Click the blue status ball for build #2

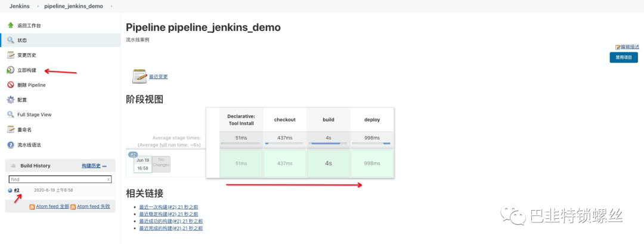coord(10,190)
